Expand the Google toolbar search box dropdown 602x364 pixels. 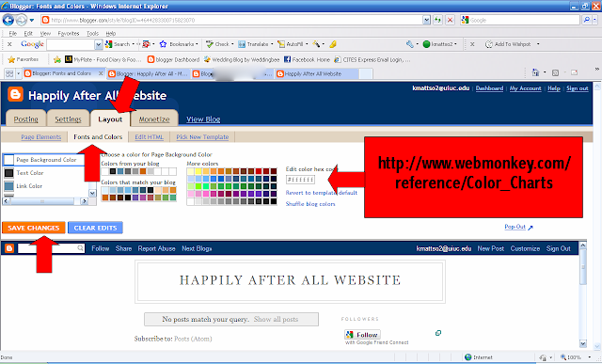pos(99,44)
